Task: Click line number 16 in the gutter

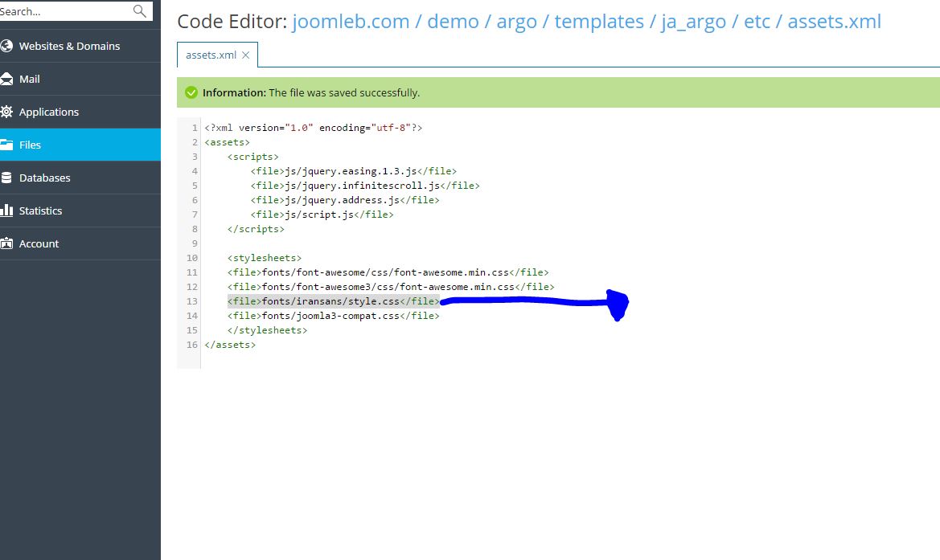Action: [191, 345]
